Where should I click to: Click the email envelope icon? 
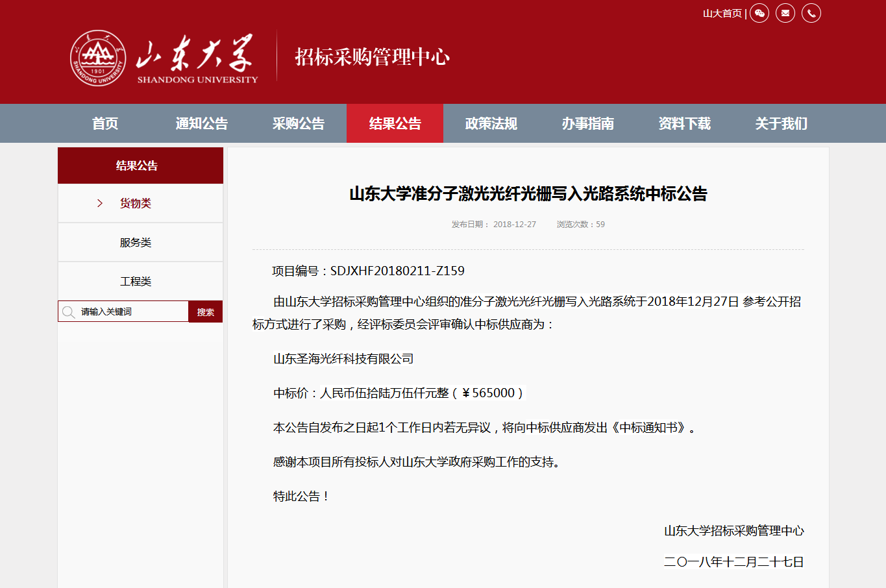pos(785,13)
